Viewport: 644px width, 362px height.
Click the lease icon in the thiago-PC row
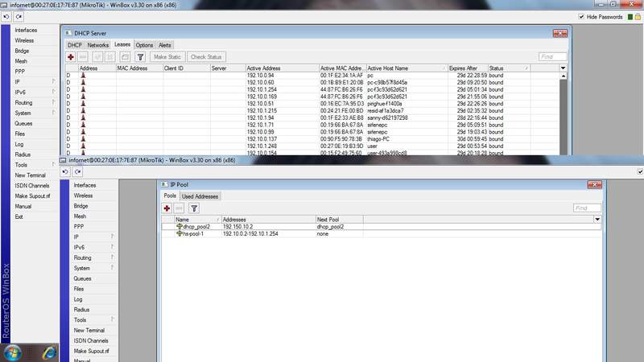83,139
